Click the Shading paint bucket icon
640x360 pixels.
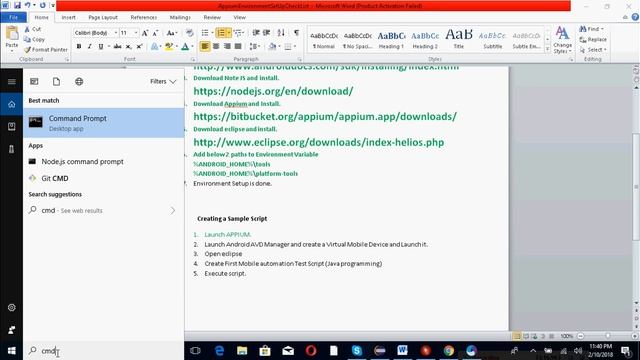(x=272, y=47)
